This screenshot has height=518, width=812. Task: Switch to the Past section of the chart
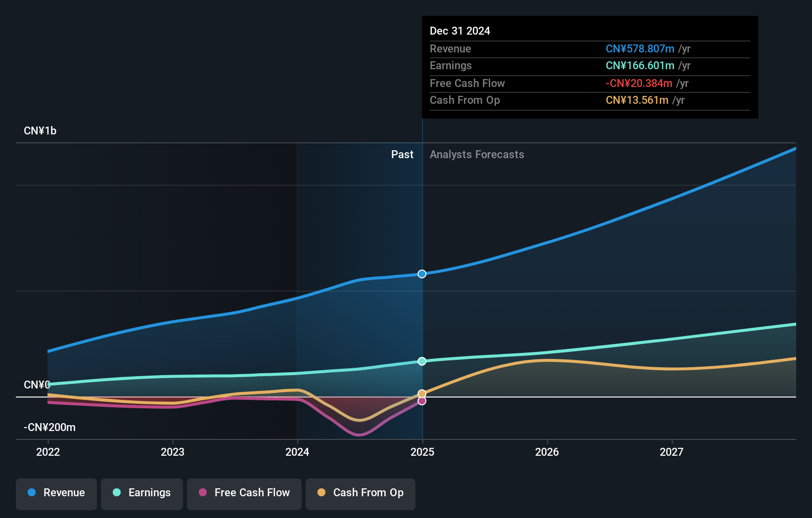coord(402,154)
